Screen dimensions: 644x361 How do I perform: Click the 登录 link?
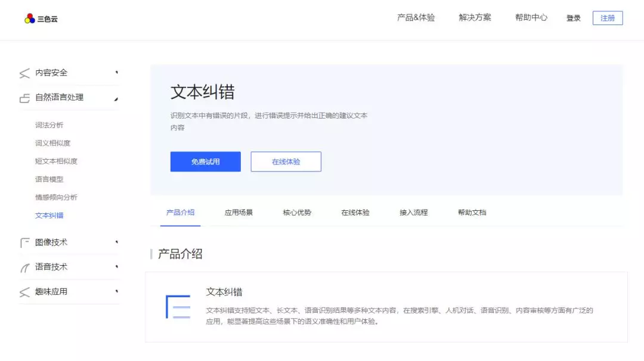[x=574, y=18]
